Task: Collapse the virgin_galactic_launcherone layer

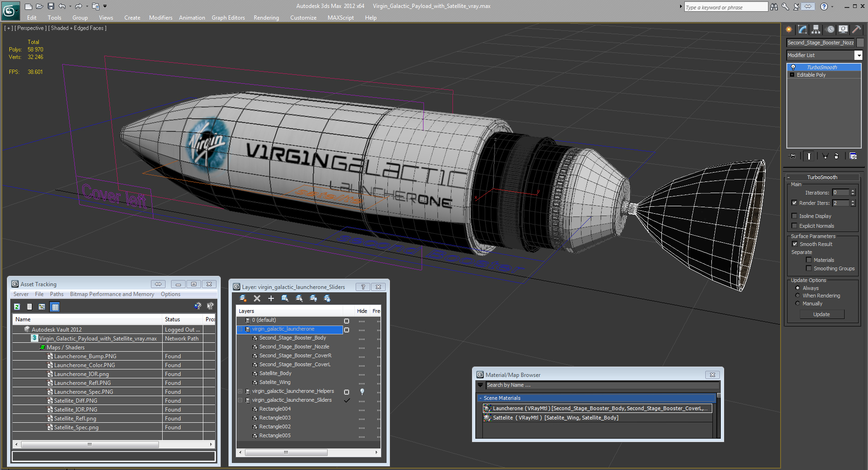Action: (240, 329)
